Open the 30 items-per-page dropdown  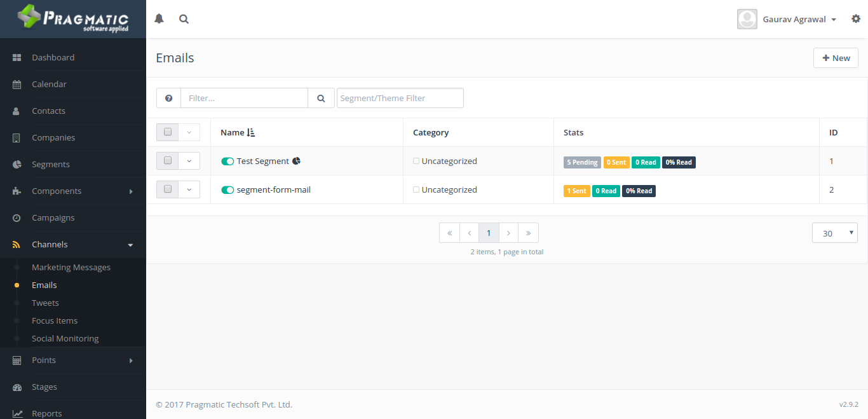click(835, 233)
